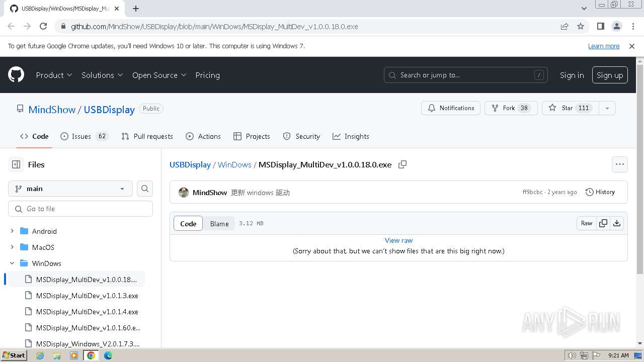Image resolution: width=644 pixels, height=362 pixels.
Task: Select the Blame view toggle
Action: point(219,224)
